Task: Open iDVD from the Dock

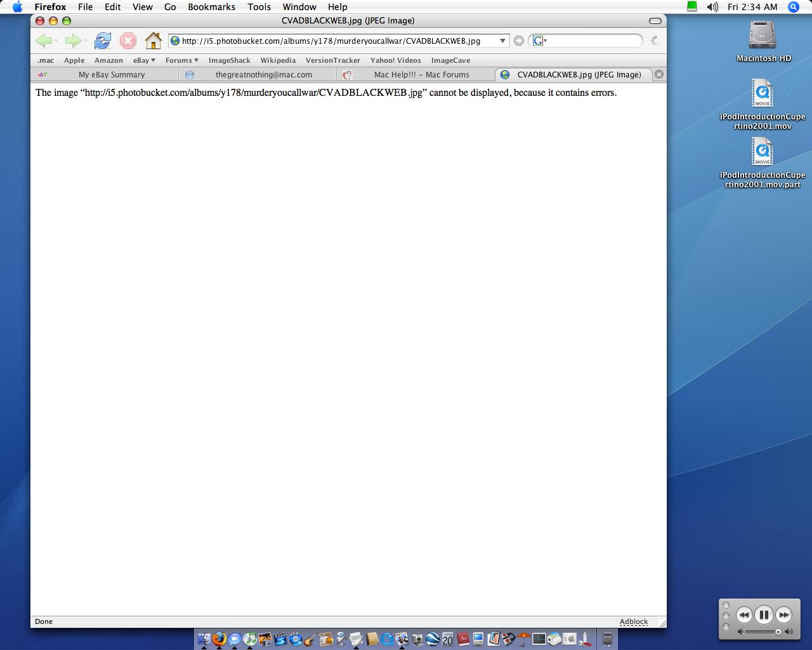Action: (x=296, y=639)
